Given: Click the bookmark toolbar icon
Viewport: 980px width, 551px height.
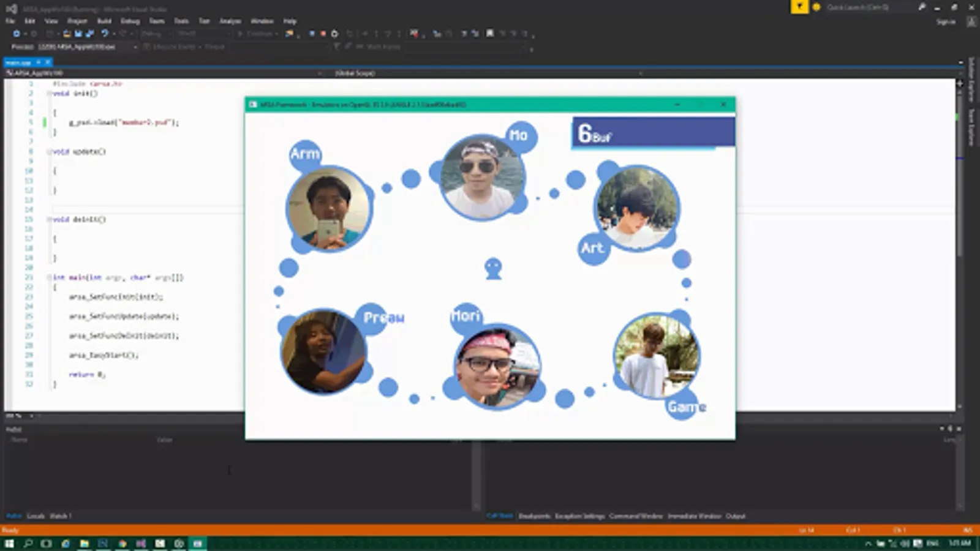Looking at the screenshot, I should coord(490,33).
